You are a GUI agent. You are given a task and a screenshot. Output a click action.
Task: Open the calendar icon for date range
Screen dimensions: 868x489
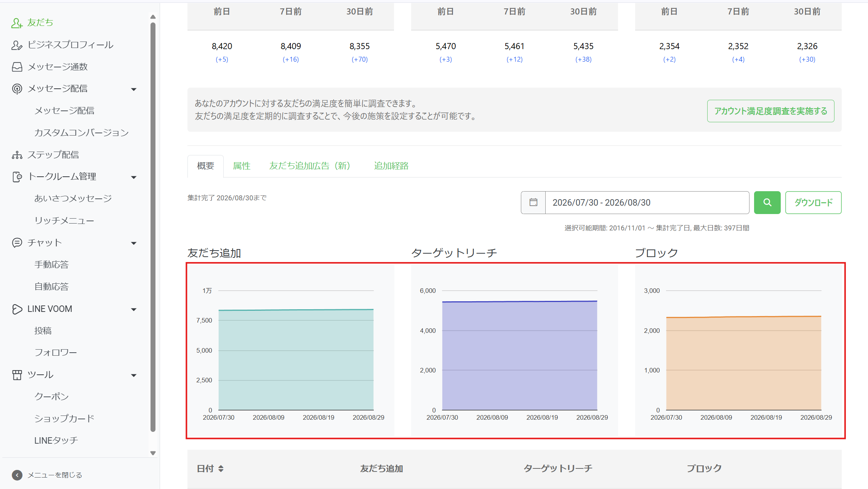[533, 203]
